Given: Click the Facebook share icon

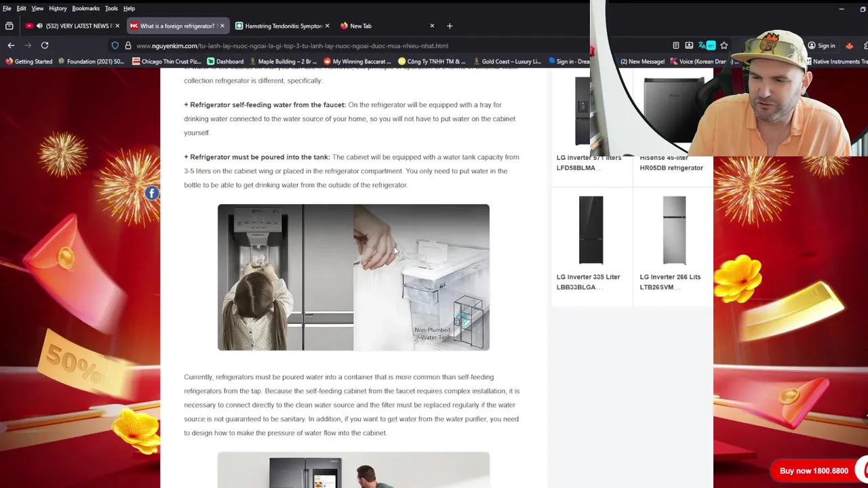Looking at the screenshot, I should [151, 193].
